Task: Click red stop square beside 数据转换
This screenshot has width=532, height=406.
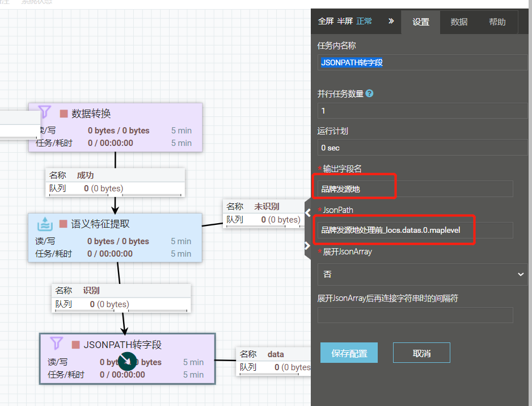Action: point(64,114)
